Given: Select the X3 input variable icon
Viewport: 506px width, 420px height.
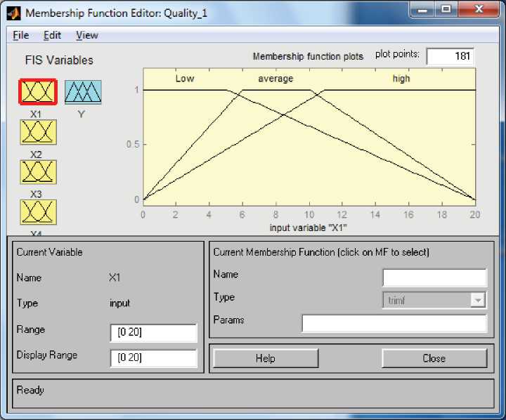Looking at the screenshot, I should pyautogui.click(x=38, y=172).
